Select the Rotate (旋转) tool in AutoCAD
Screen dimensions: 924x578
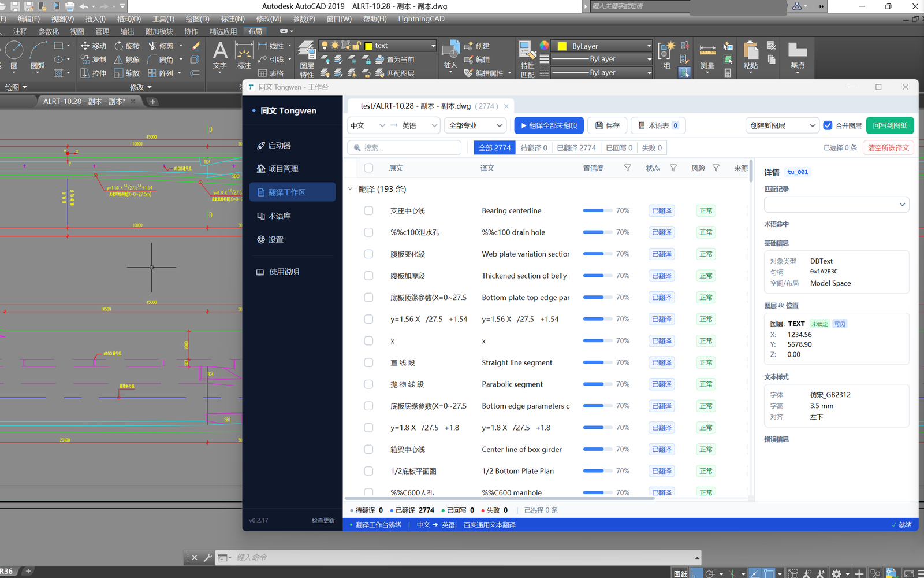(127, 46)
